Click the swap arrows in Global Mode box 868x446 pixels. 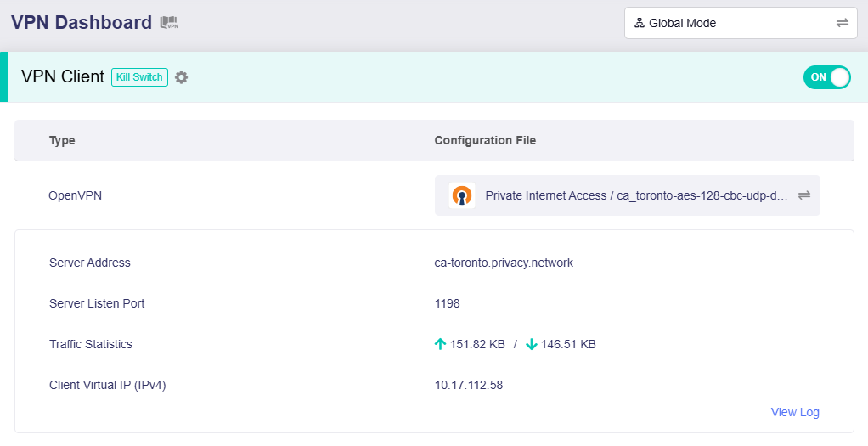(842, 23)
